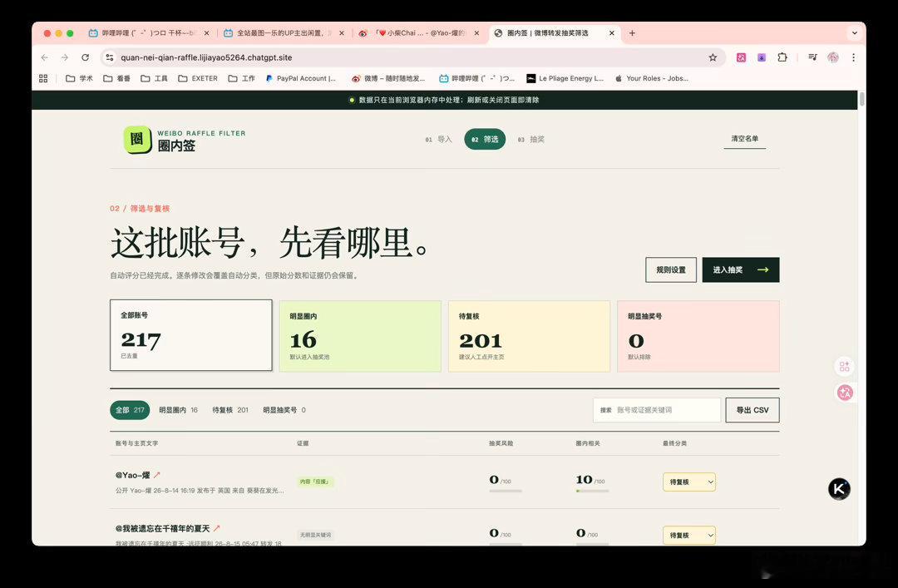Open 微博 – 随时随地发 bookmark

pyautogui.click(x=388, y=78)
